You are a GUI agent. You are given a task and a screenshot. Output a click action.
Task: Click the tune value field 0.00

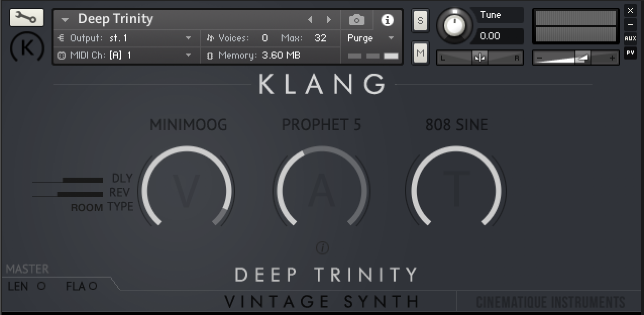coord(500,36)
